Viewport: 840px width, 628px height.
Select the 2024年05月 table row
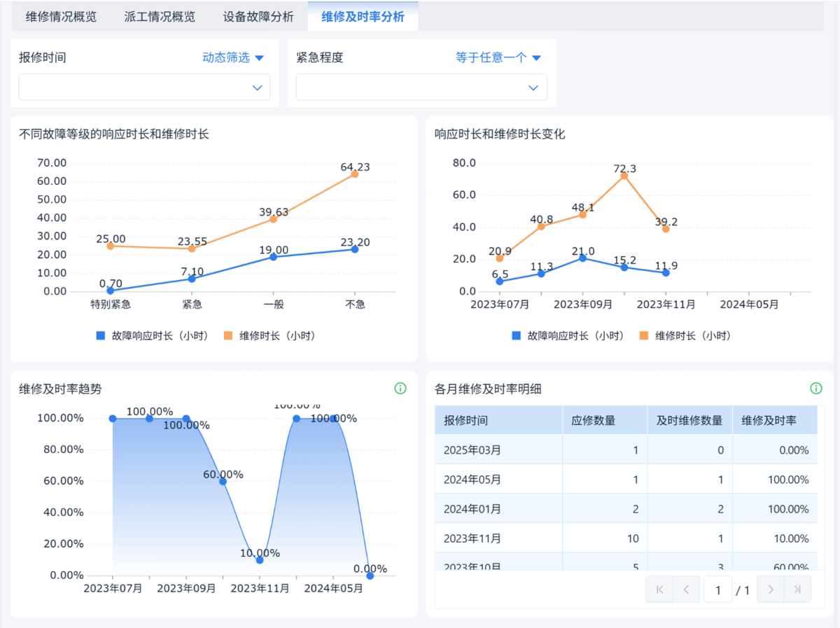pyautogui.click(x=626, y=479)
